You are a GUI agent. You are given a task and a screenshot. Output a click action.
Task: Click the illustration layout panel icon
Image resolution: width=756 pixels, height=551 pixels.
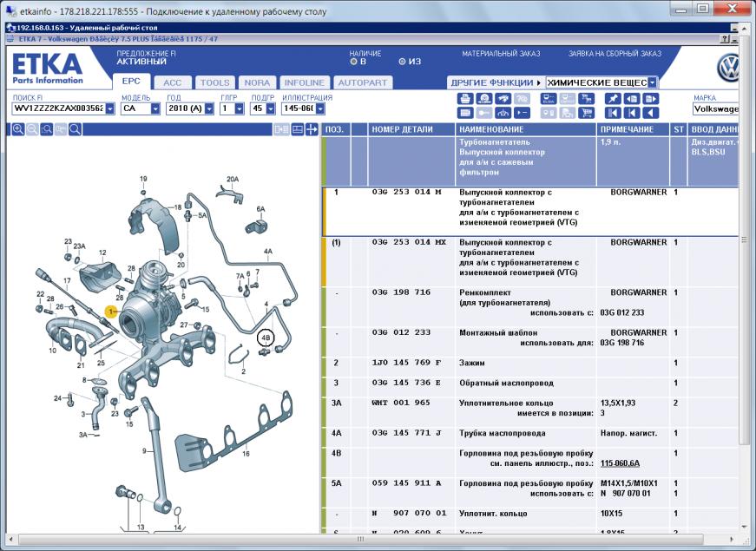tap(298, 129)
